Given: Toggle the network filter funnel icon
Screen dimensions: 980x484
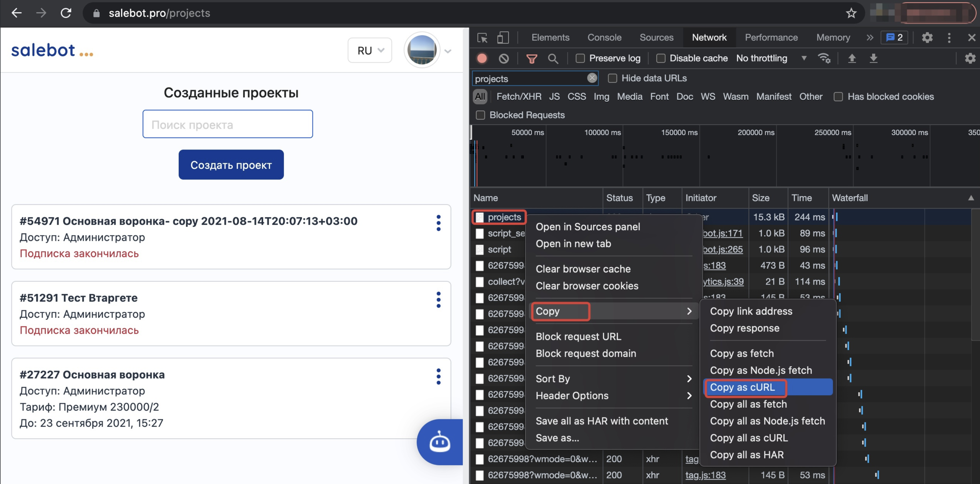Looking at the screenshot, I should [x=531, y=58].
